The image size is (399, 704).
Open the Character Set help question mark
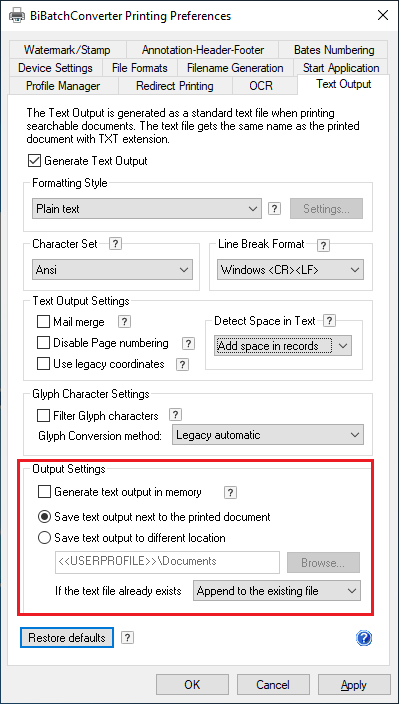click(x=116, y=244)
